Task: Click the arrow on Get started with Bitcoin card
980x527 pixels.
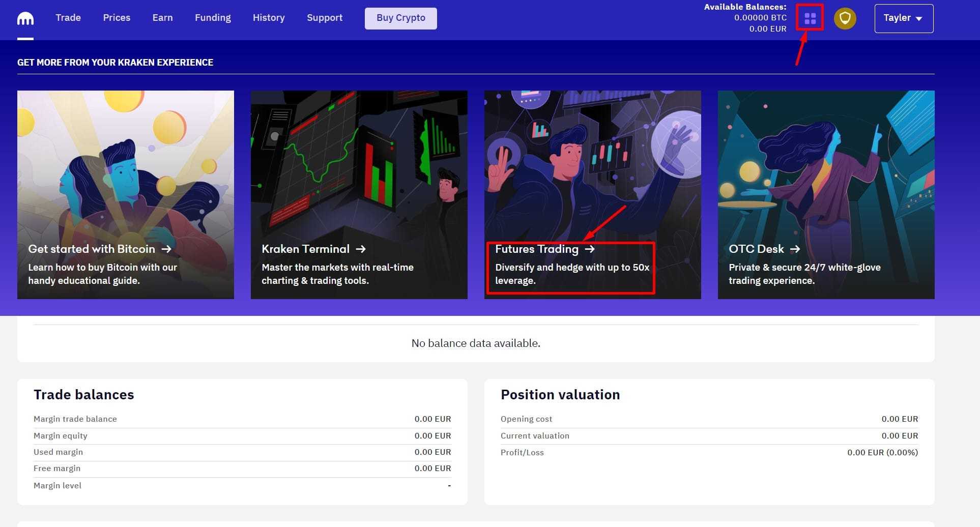Action: pos(166,249)
